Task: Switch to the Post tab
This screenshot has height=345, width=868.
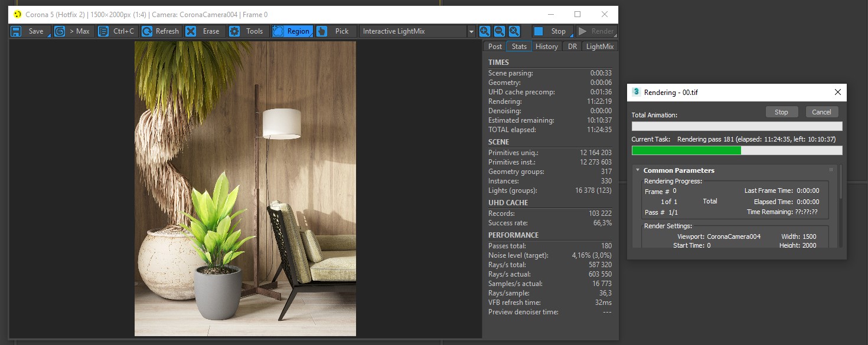Action: tap(495, 46)
